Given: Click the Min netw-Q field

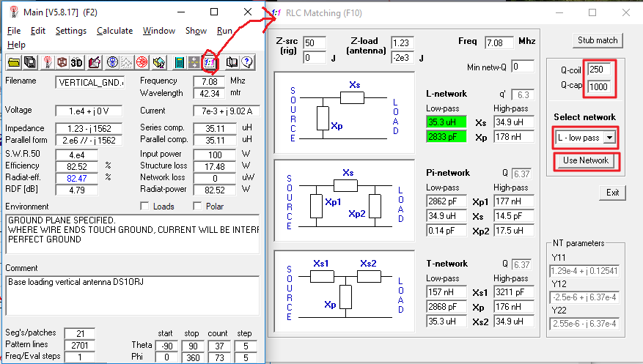Looking at the screenshot, I should [523, 67].
